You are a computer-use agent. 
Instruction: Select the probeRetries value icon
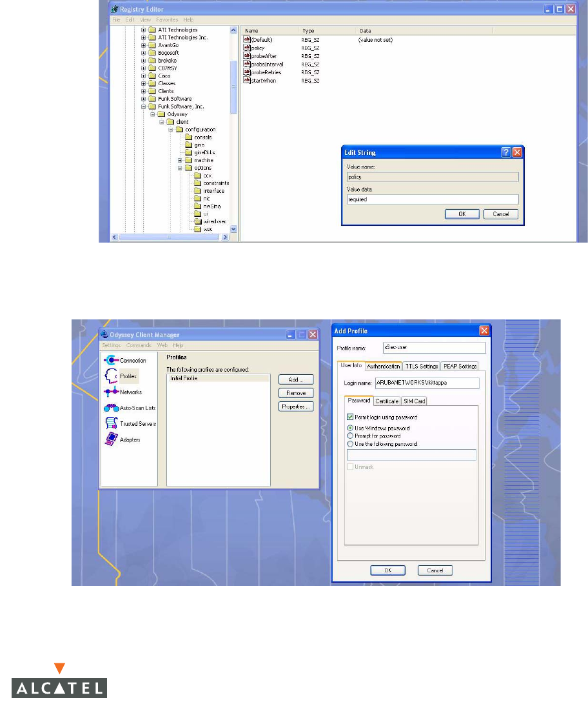247,72
